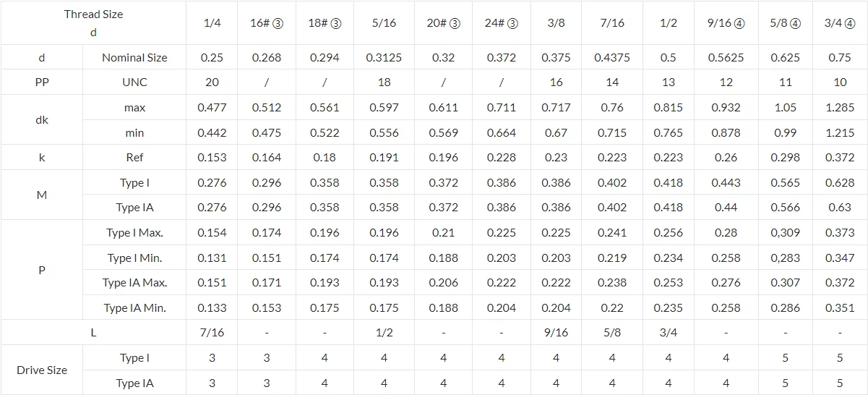Click the 9/16 ④ column header

pyautogui.click(x=726, y=23)
